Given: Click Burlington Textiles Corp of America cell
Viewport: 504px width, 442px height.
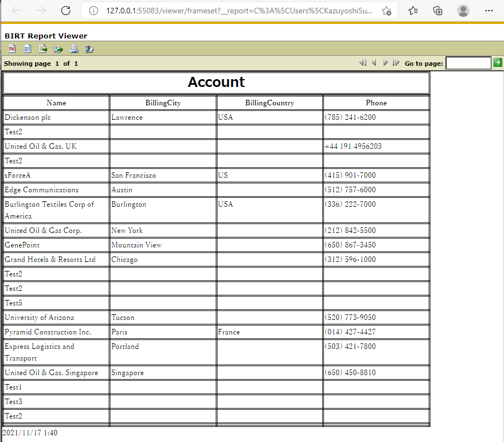Looking at the screenshot, I should 56,210.
